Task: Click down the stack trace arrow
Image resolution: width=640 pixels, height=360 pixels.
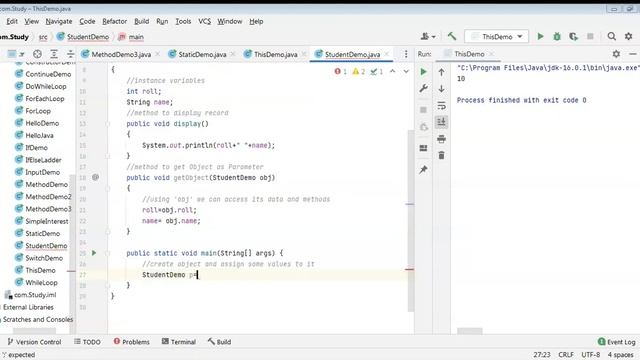Action: pyautogui.click(x=441, y=89)
